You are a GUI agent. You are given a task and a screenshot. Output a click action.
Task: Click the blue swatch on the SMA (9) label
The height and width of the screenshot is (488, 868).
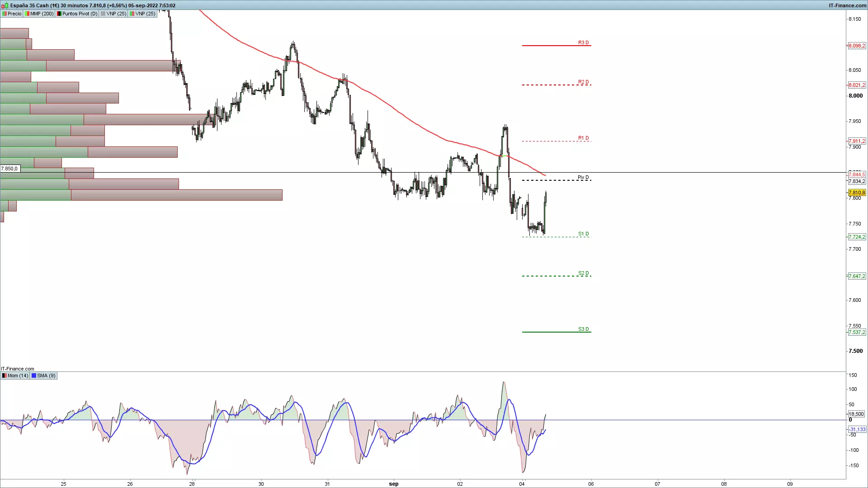(34, 375)
